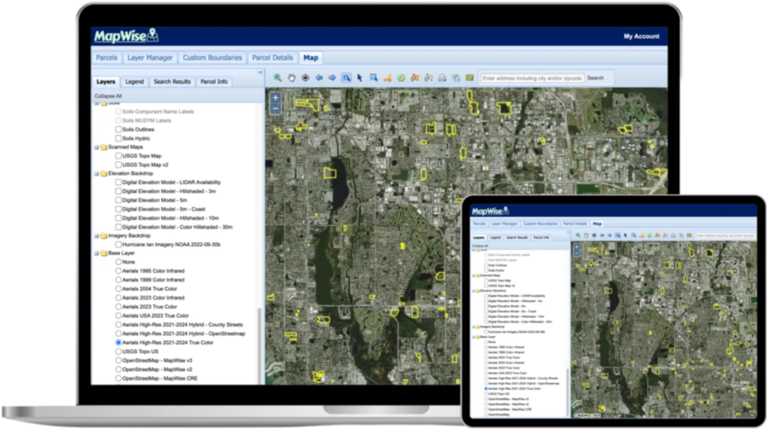Collapse the side panel with double-chevron arrow

coord(260,72)
